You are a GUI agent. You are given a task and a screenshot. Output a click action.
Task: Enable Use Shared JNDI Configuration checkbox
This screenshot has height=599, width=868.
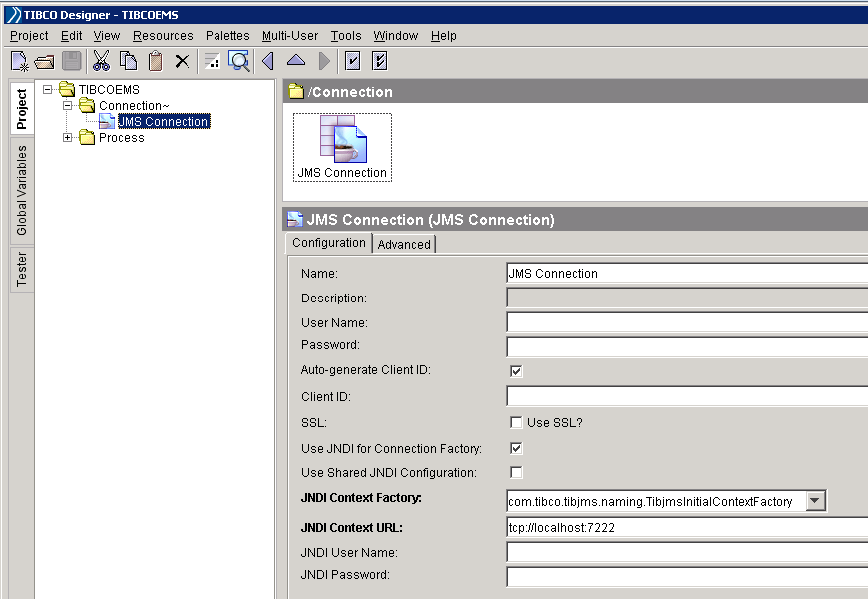516,472
